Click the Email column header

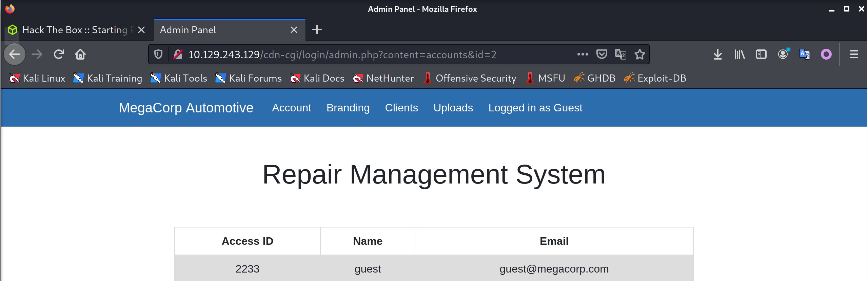point(554,241)
